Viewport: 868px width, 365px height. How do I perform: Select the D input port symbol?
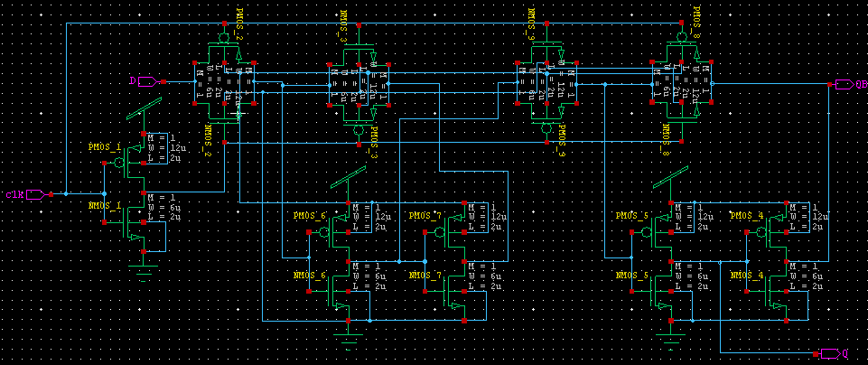click(x=146, y=82)
